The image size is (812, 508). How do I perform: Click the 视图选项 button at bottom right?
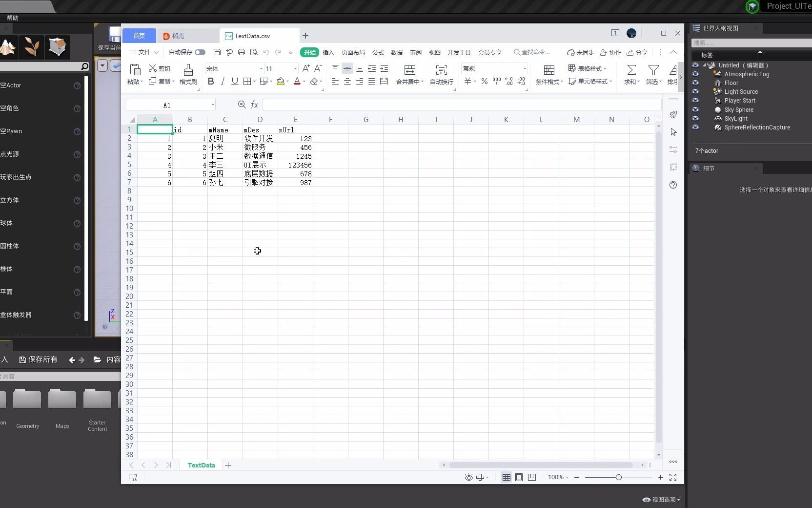click(x=660, y=500)
